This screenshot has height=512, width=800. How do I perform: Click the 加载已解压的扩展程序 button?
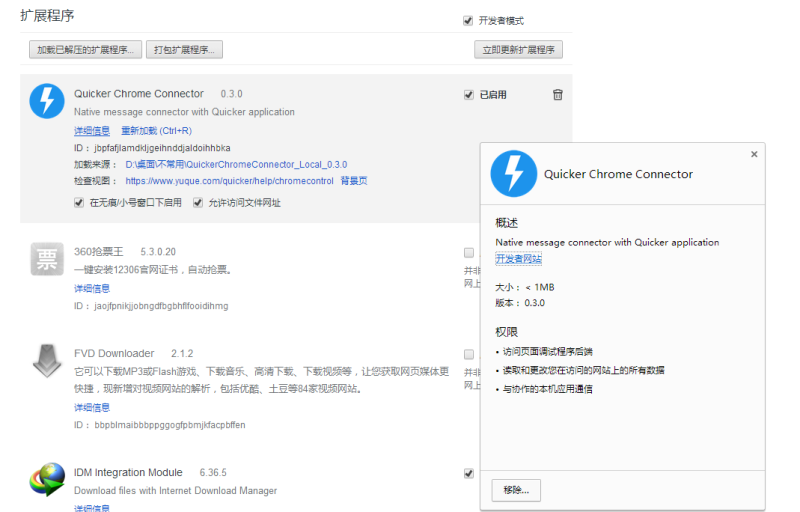[85, 50]
